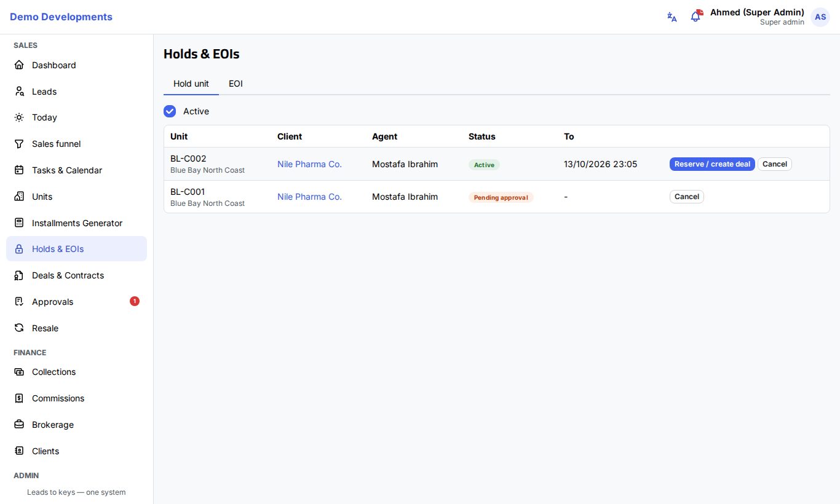Click the green Active status badge

[484, 165]
